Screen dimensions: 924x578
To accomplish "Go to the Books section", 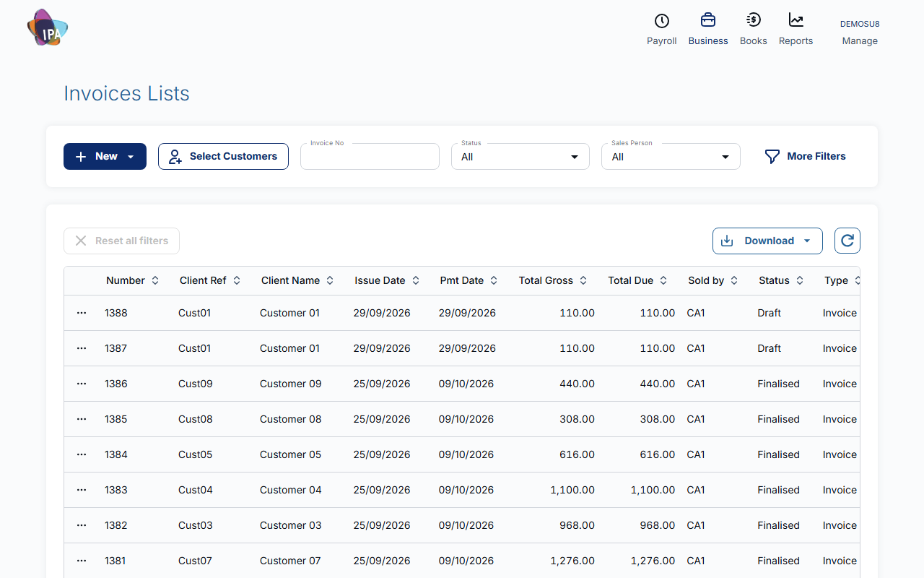I will [x=753, y=41].
